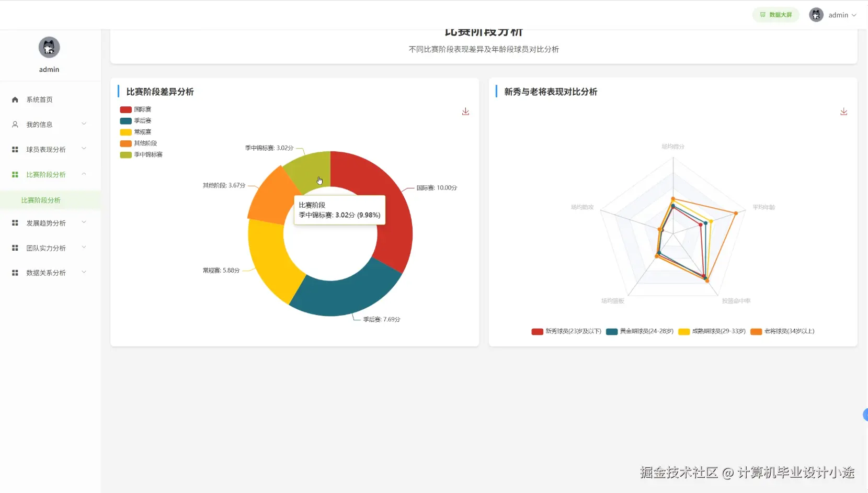Click the download icon on 比赛阶段差异分析 chart

point(465,111)
